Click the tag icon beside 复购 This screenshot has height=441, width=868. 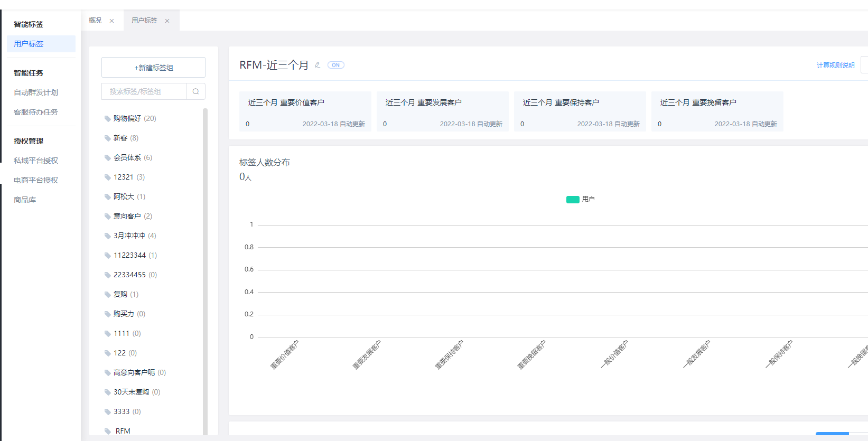point(108,295)
